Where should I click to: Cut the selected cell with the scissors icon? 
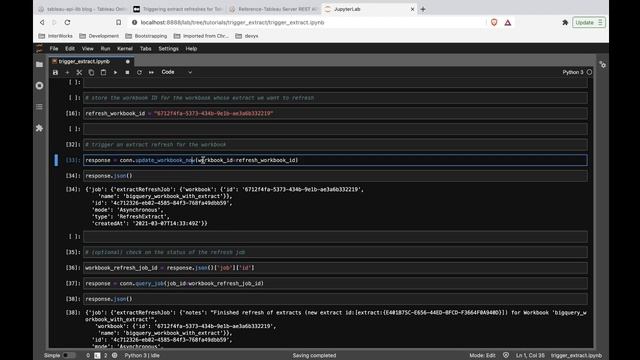click(79, 72)
